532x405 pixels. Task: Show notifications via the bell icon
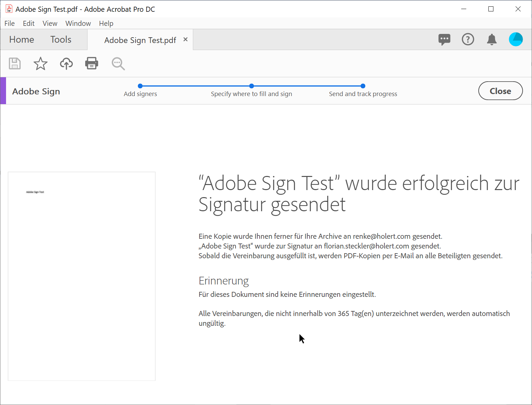pos(492,40)
